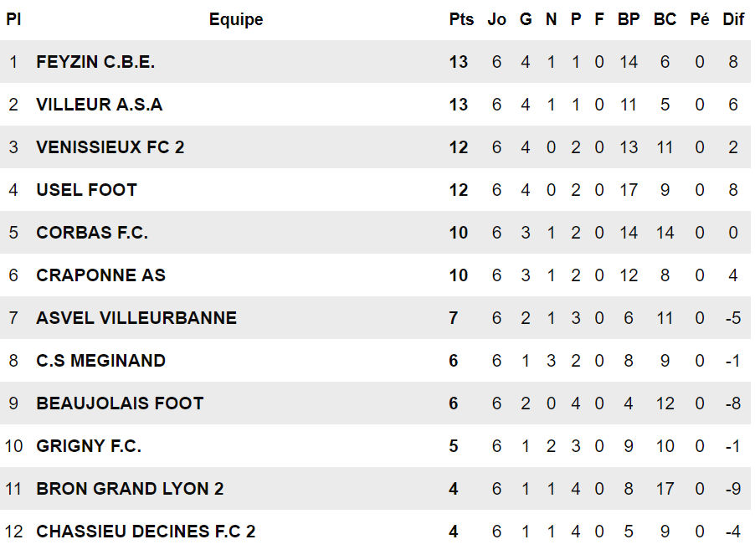Select the Dif column header
The width and height of the screenshot is (755, 560).
(733, 20)
